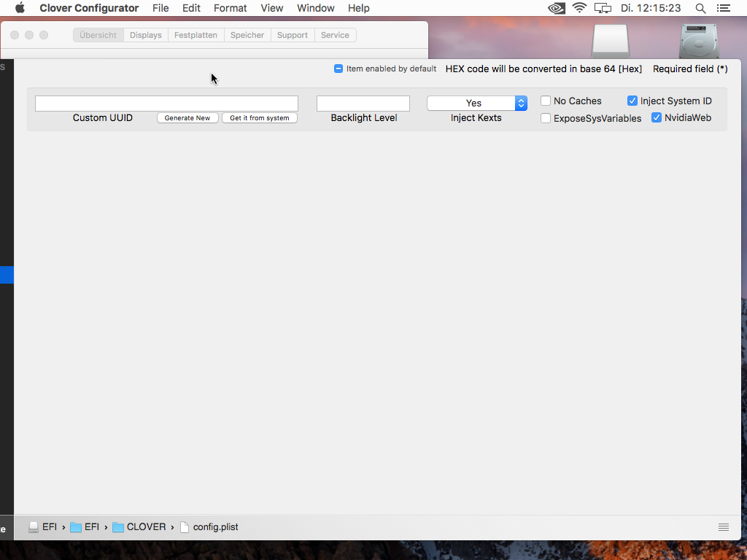
Task: Switch to Übersicht tab in background window
Action: tap(98, 35)
